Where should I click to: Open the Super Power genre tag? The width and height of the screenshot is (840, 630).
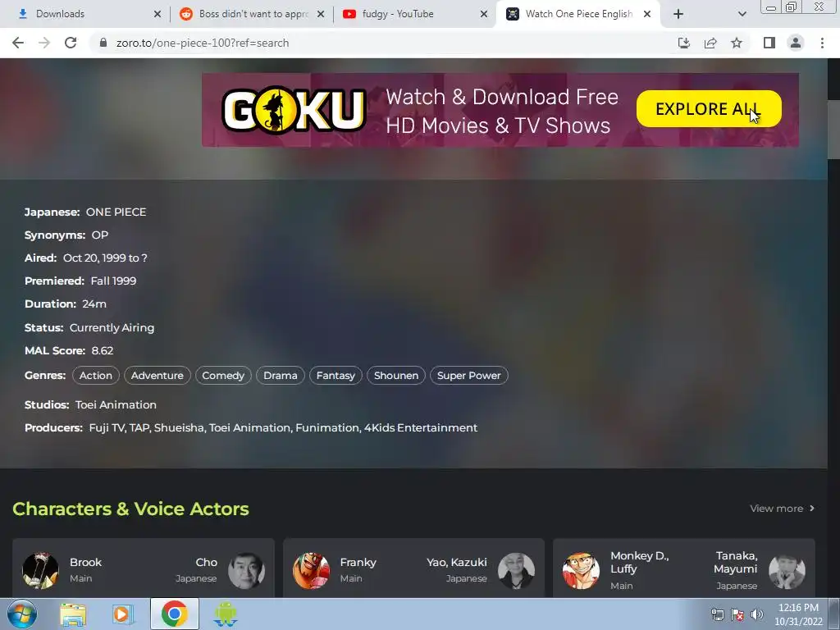coord(468,376)
